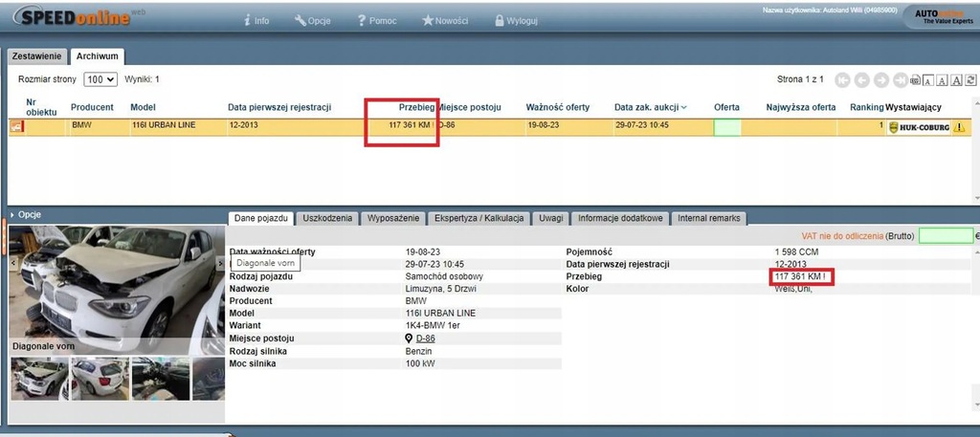Click the green Oferta field in the row
This screenshot has width=980, height=437.
(726, 126)
